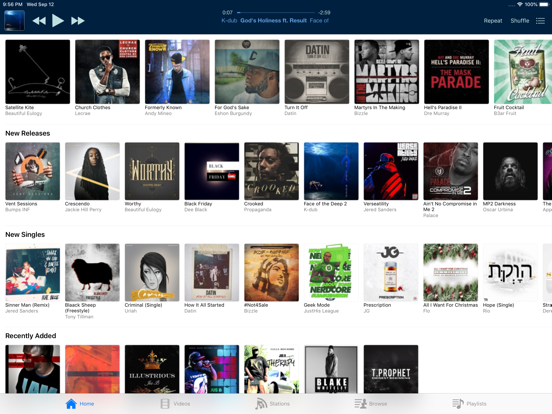Open Prescription single cover

point(391,272)
